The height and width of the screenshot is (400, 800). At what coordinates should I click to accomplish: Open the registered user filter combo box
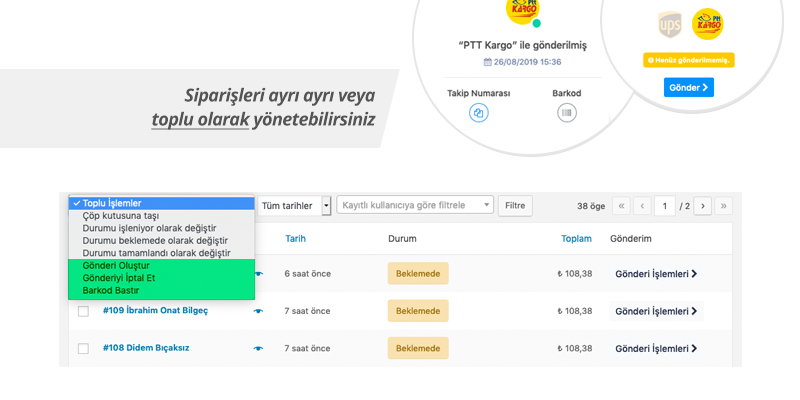coord(415,205)
